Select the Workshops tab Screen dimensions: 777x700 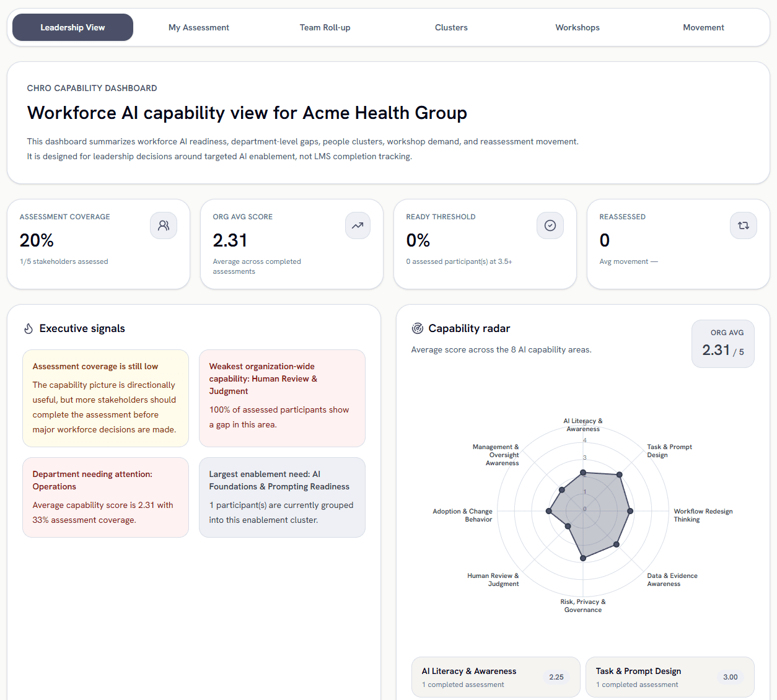click(577, 27)
